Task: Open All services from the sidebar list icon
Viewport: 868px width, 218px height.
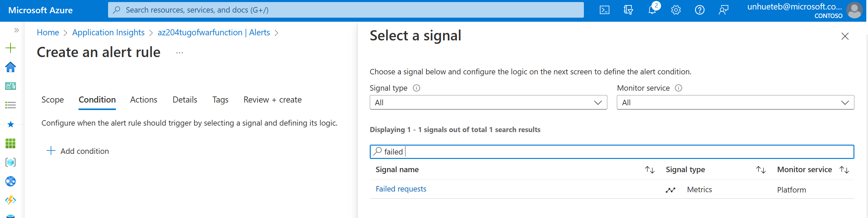Action: coord(11,105)
